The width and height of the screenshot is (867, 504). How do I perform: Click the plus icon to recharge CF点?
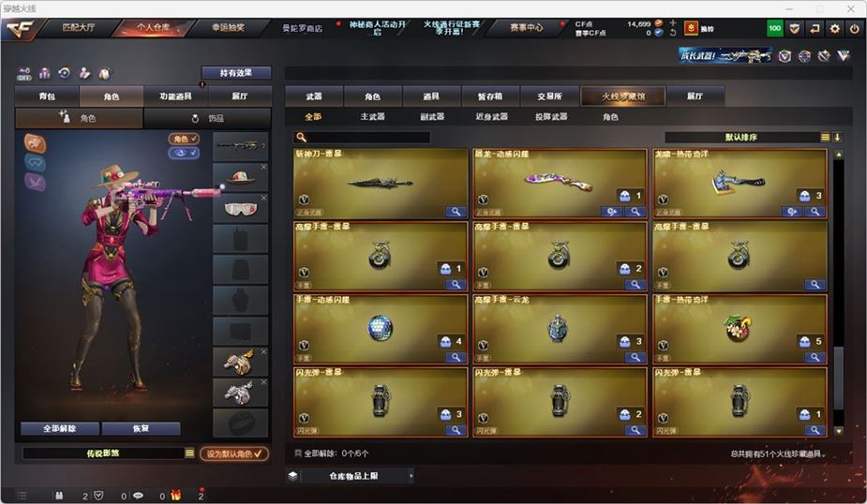[x=672, y=23]
